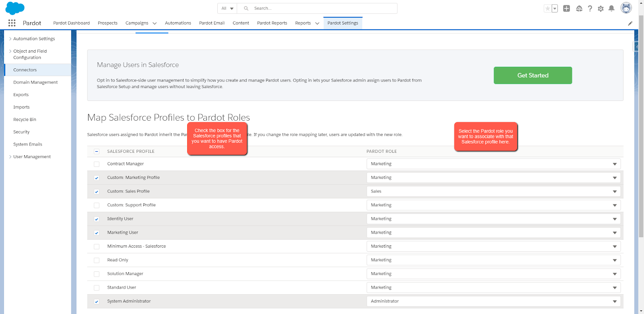Open the Reports tab
This screenshot has height=314, width=644.
pos(303,23)
